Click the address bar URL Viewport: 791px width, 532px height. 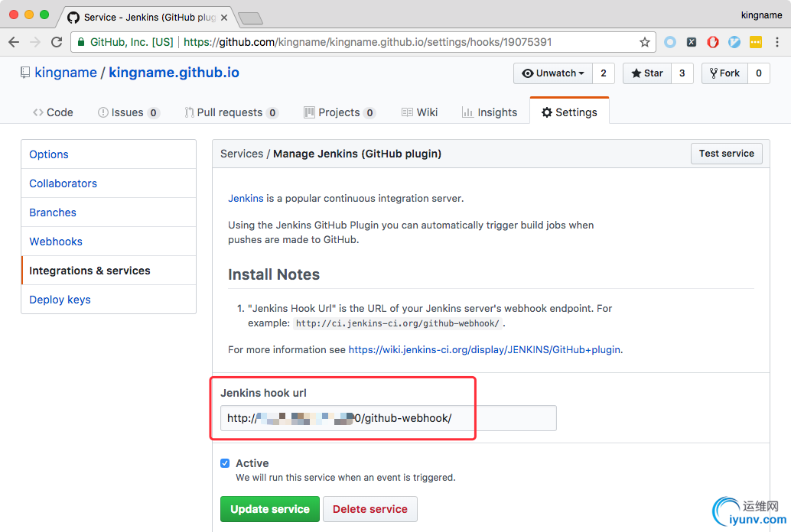[x=367, y=42]
